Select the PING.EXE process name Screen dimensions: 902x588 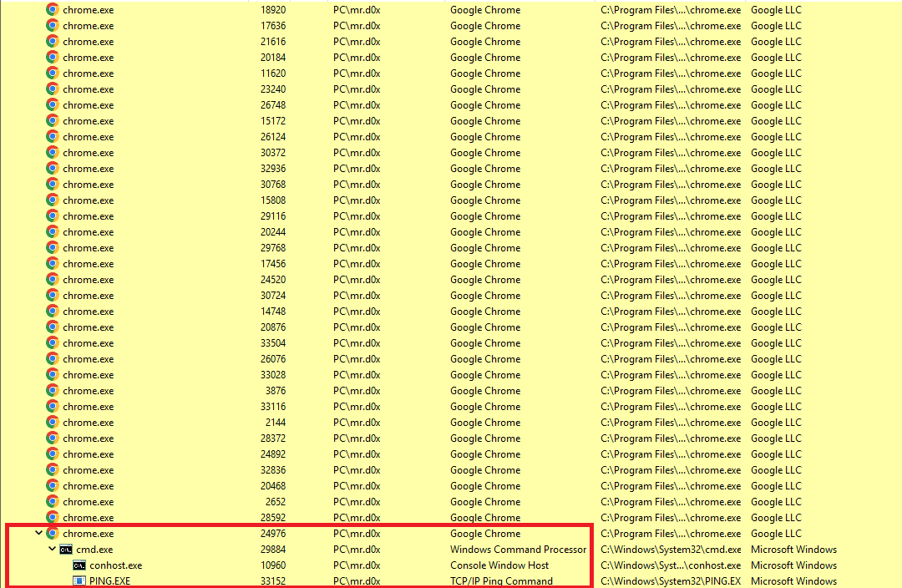(x=109, y=581)
